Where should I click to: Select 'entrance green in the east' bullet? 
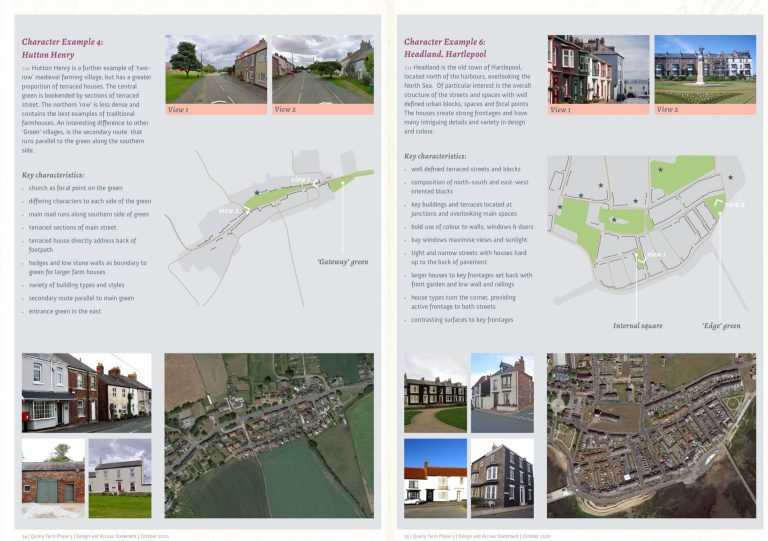click(x=65, y=311)
